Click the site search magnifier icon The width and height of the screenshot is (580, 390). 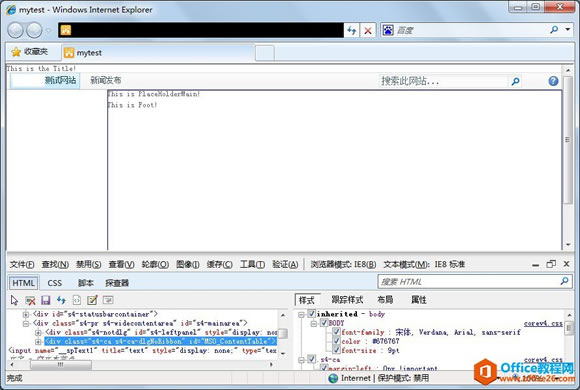pyautogui.click(x=515, y=81)
